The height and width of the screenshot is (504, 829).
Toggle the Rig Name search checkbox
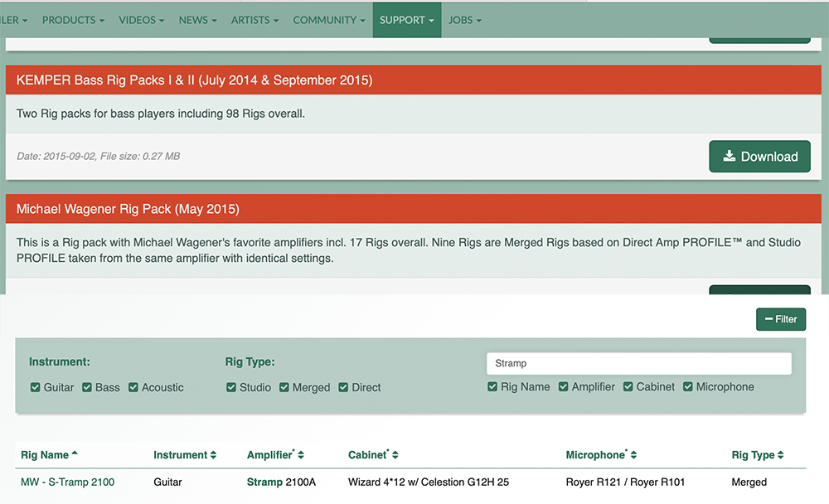point(492,387)
